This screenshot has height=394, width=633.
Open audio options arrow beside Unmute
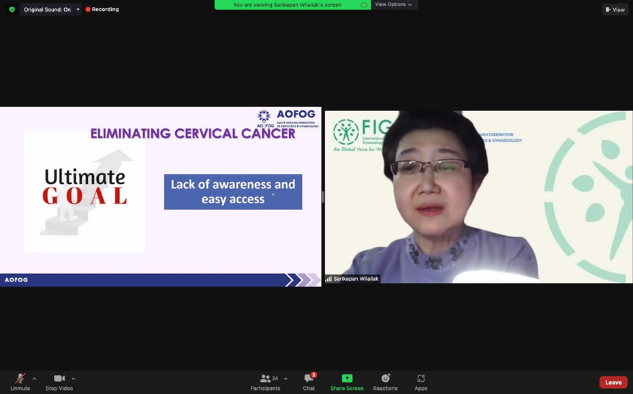tap(34, 379)
